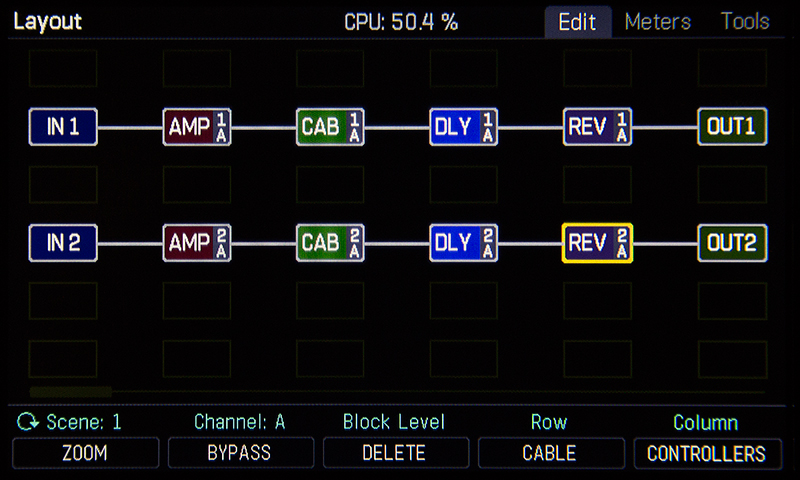Choose the REV 1 reverb block
This screenshot has width=800, height=480.
click(597, 127)
